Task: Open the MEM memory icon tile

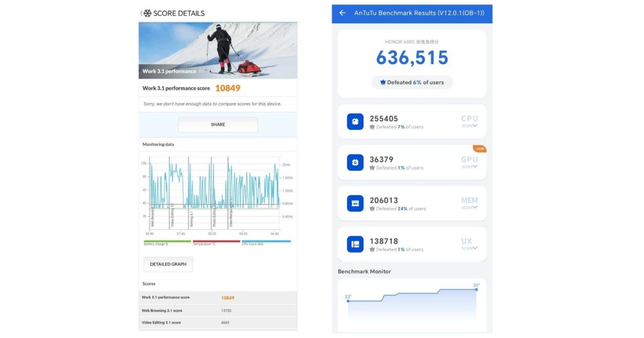Action: [x=355, y=203]
